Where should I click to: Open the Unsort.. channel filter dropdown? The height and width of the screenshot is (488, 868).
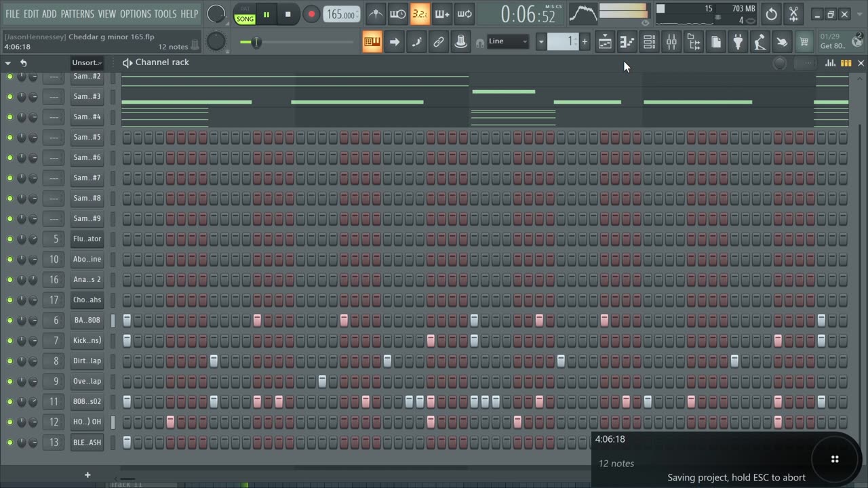point(87,62)
